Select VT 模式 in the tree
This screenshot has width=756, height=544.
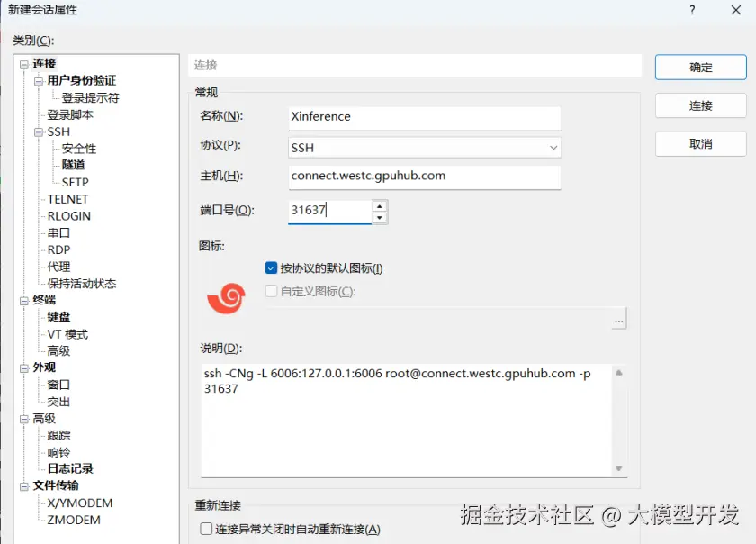(67, 334)
